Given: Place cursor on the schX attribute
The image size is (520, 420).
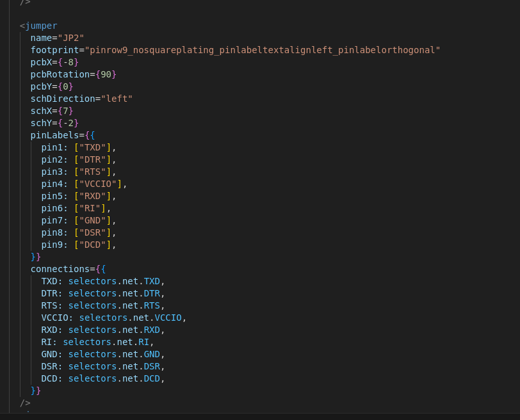Looking at the screenshot, I should tap(41, 111).
